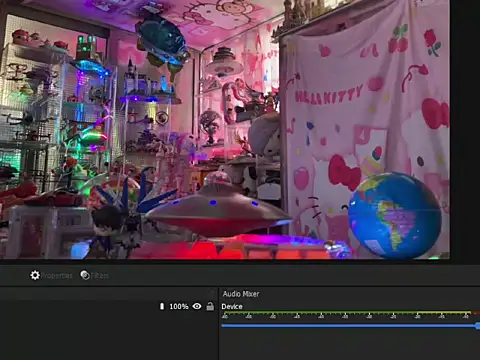Open source Properties gear button
Viewport: 480px width, 360px height.
51,275
